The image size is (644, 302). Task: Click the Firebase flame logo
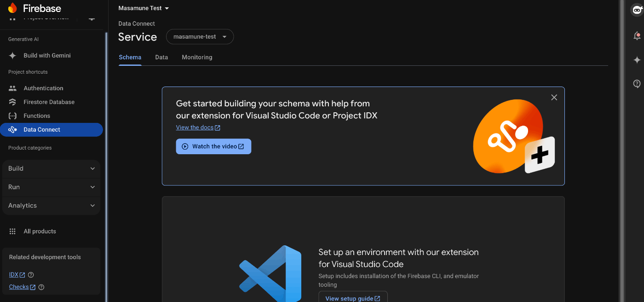(x=12, y=8)
